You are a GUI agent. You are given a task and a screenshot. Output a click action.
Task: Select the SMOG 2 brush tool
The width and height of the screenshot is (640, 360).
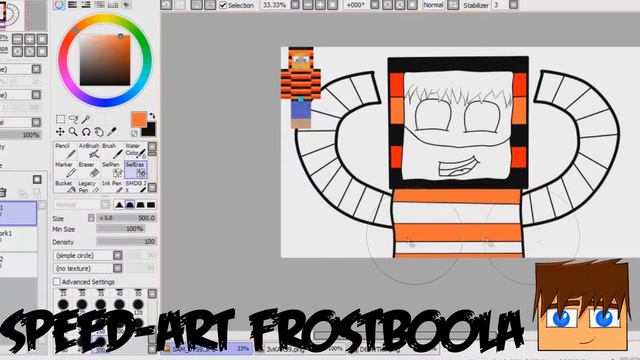click(136, 186)
